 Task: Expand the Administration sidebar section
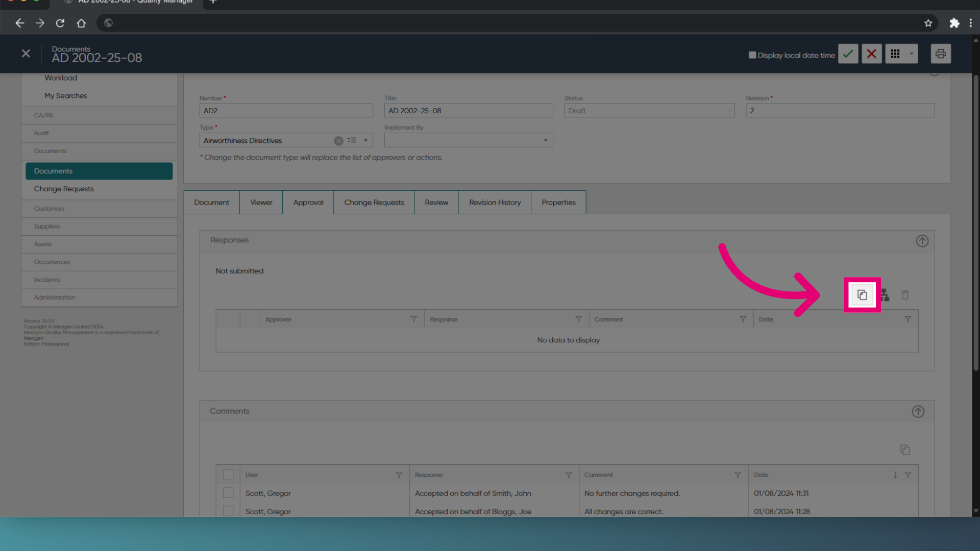pyautogui.click(x=99, y=298)
